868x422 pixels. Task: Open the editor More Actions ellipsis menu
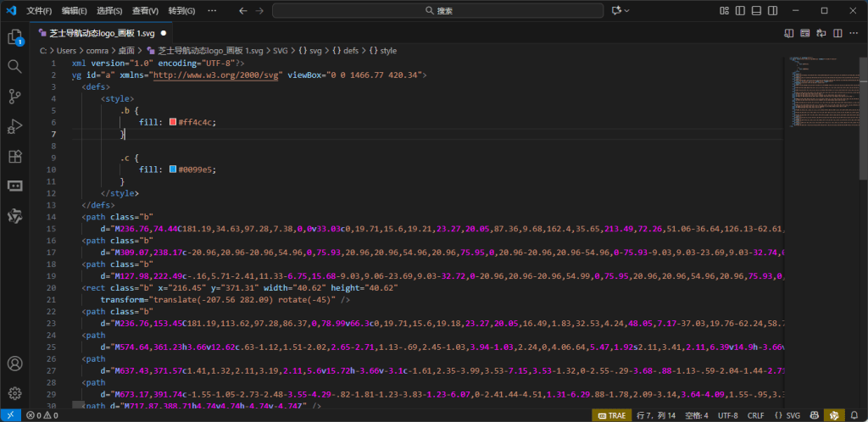point(854,33)
